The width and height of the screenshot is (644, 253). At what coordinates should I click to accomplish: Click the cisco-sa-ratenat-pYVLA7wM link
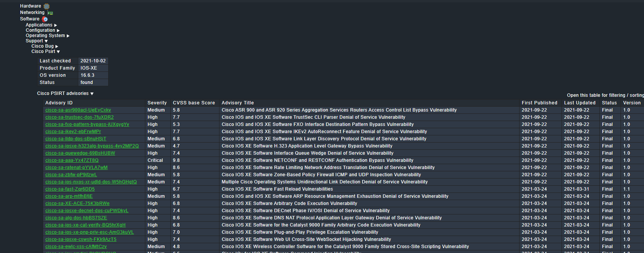point(76,168)
